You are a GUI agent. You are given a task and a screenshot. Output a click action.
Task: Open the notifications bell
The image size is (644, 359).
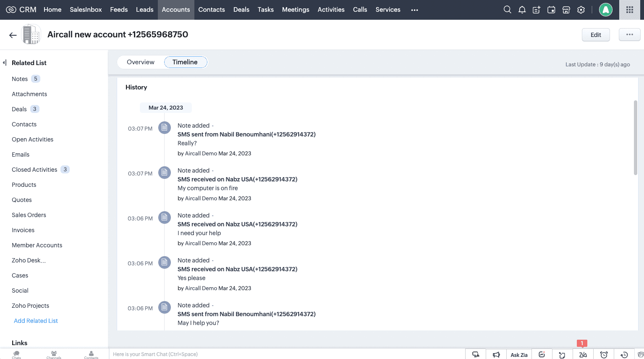[x=522, y=10]
